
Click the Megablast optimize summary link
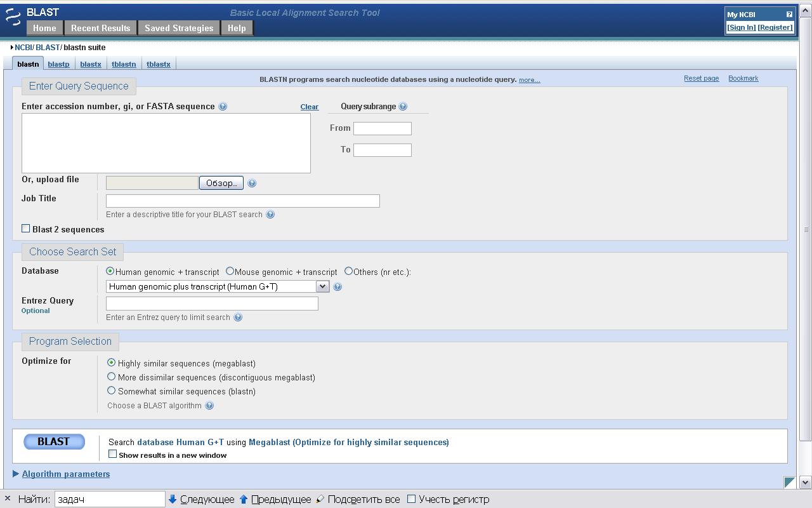pos(349,443)
